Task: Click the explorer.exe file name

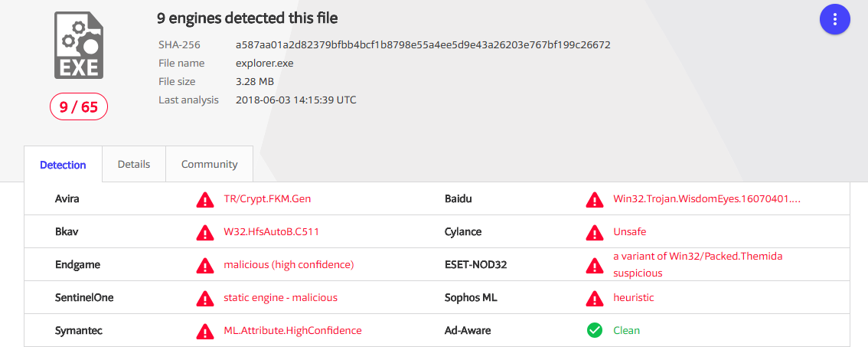Action: tap(265, 63)
